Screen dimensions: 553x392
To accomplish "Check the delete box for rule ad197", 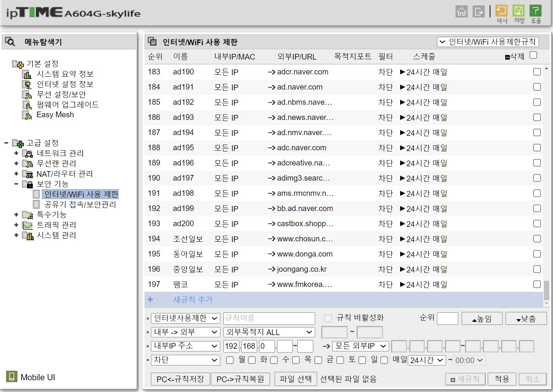I will pyautogui.click(x=537, y=178).
